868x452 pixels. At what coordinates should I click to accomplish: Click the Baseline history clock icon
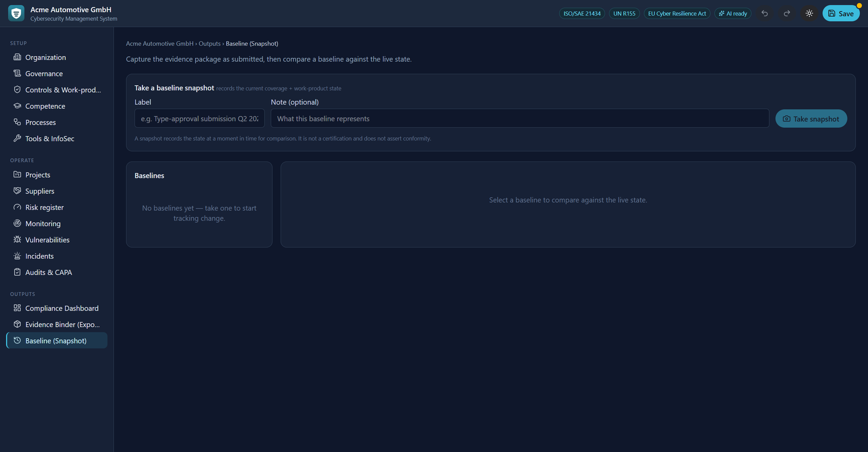click(17, 340)
